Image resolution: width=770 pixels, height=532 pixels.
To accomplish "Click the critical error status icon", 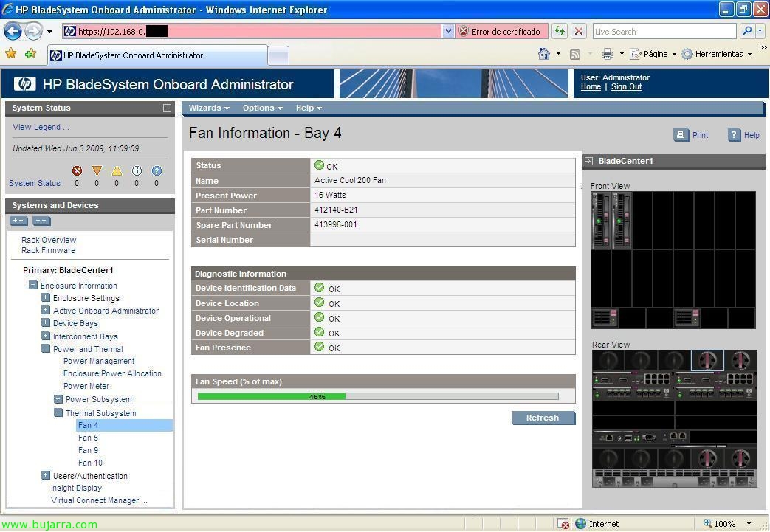I will tap(77, 170).
